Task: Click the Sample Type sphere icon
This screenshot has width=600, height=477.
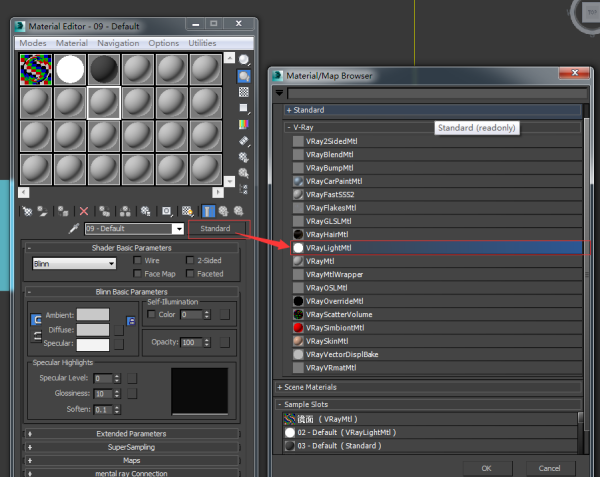Action: pos(244,60)
